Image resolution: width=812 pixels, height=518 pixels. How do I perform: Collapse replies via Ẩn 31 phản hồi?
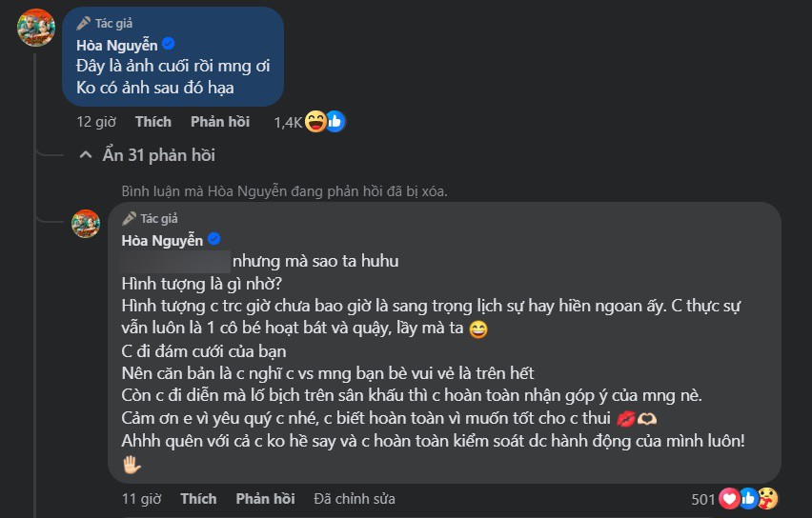tap(149, 155)
